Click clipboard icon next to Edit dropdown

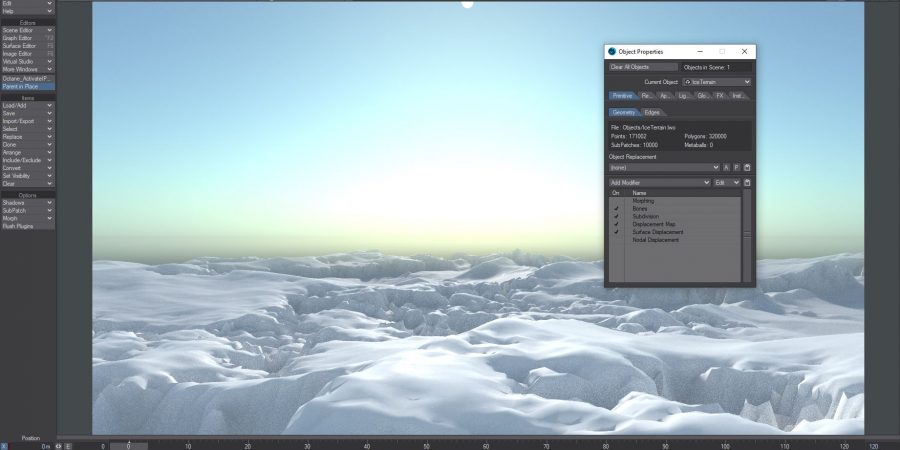[x=747, y=183]
